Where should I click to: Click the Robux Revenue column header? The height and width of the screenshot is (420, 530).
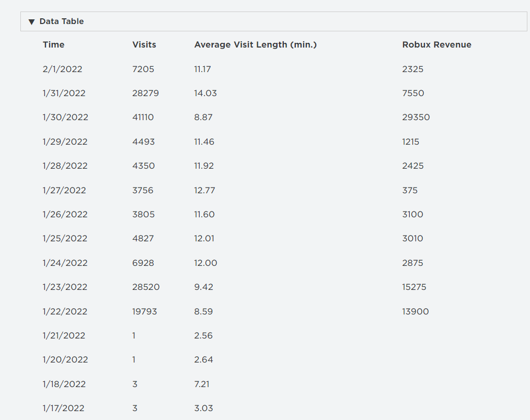[x=436, y=45]
